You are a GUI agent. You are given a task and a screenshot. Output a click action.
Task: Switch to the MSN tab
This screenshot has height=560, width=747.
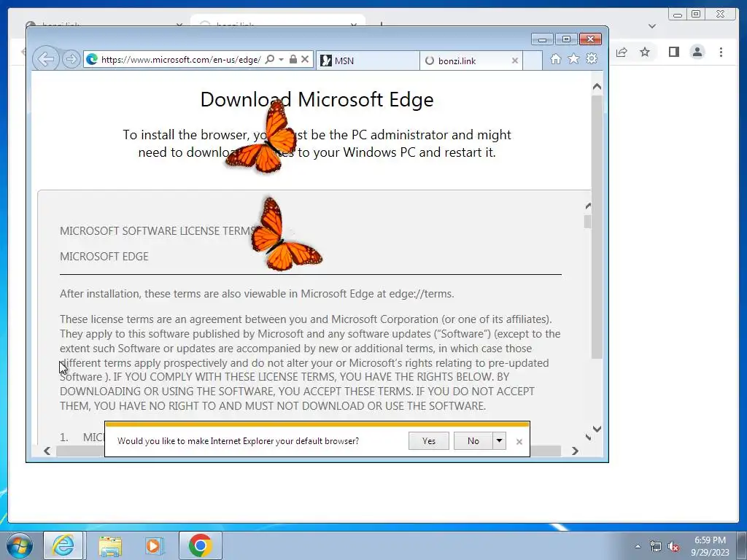[x=368, y=61]
